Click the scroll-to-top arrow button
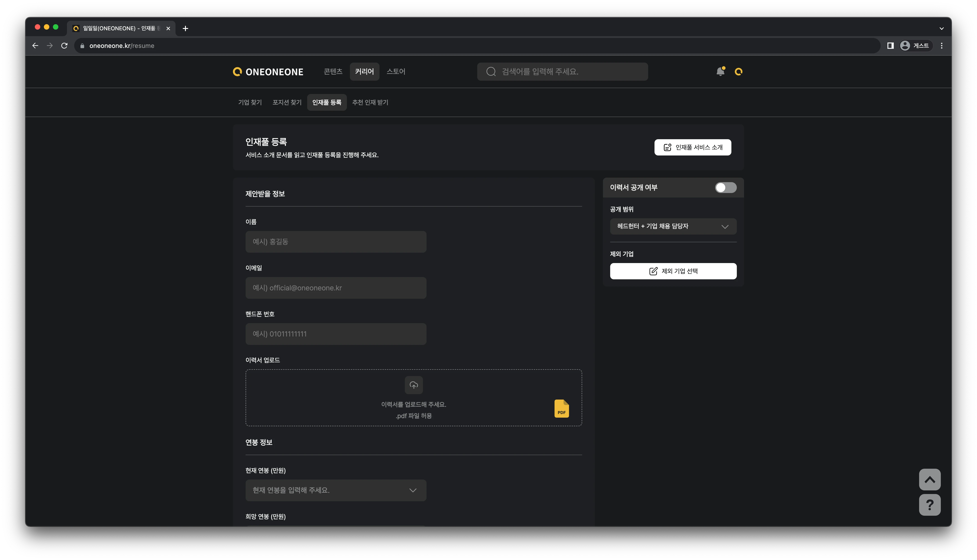Screen dimensions: 977x560 pyautogui.click(x=929, y=480)
